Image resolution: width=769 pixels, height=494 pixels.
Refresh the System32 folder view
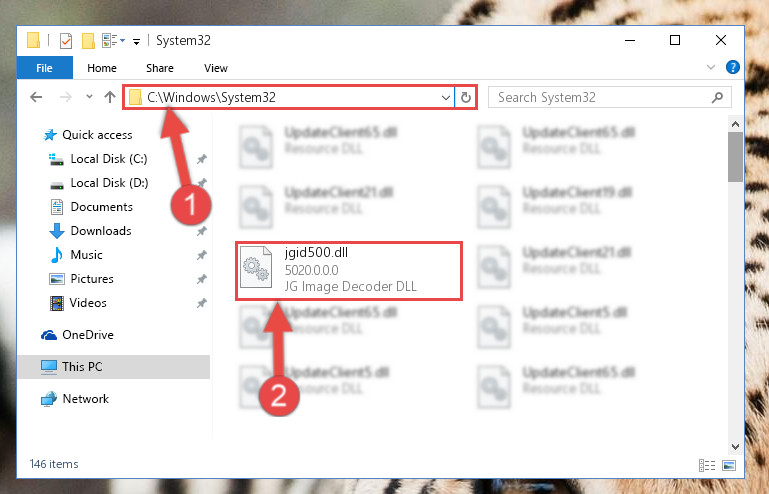(465, 97)
